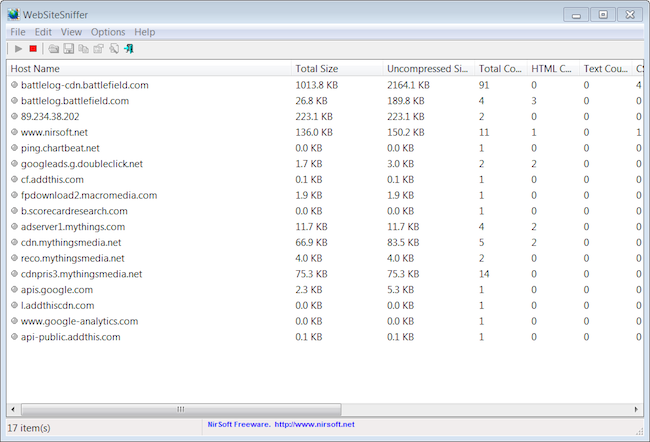Select the googleads.g.doubleclick.net host
The image size is (650, 442).
[x=82, y=164]
